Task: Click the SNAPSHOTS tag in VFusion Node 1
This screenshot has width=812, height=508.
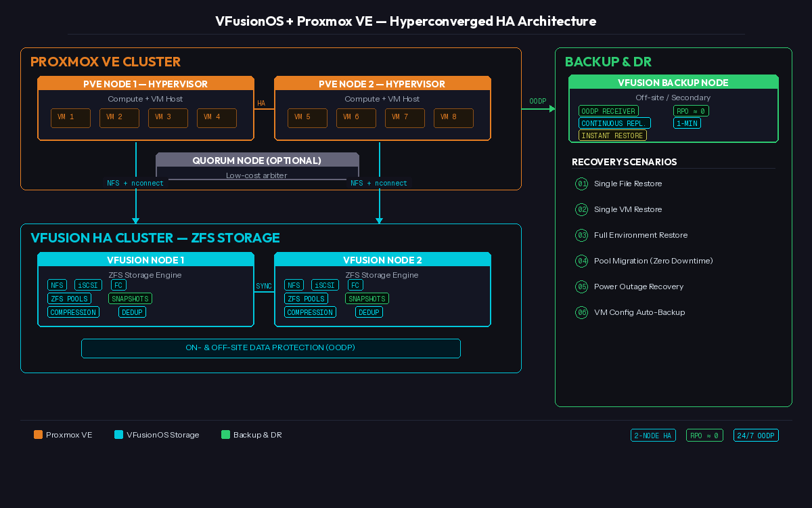Action: click(130, 299)
